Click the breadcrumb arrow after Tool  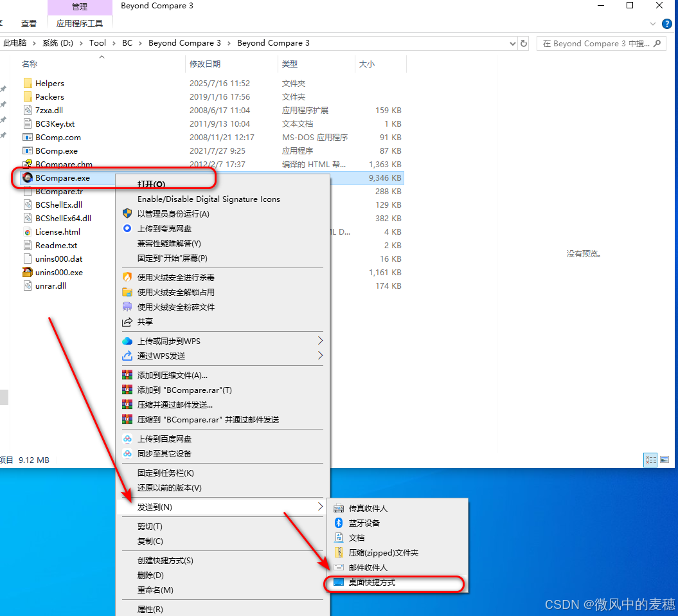coord(114,43)
